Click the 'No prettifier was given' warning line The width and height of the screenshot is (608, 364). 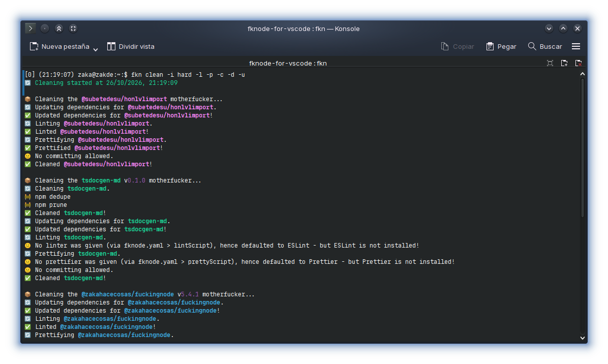click(245, 262)
